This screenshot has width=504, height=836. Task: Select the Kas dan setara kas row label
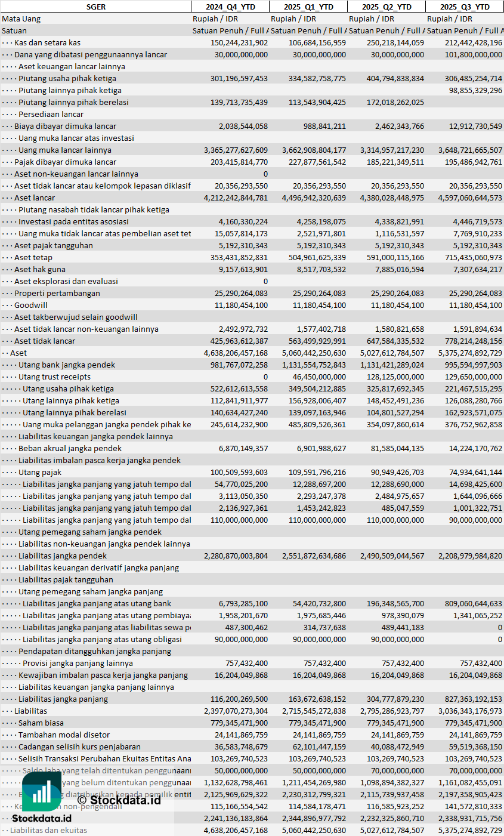(47, 42)
